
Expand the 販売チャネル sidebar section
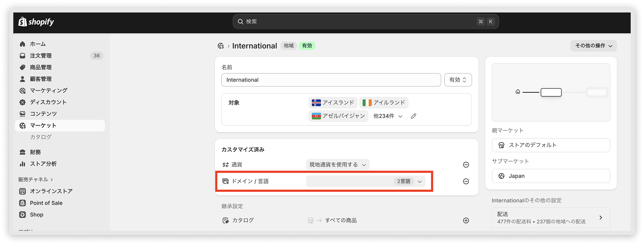36,180
